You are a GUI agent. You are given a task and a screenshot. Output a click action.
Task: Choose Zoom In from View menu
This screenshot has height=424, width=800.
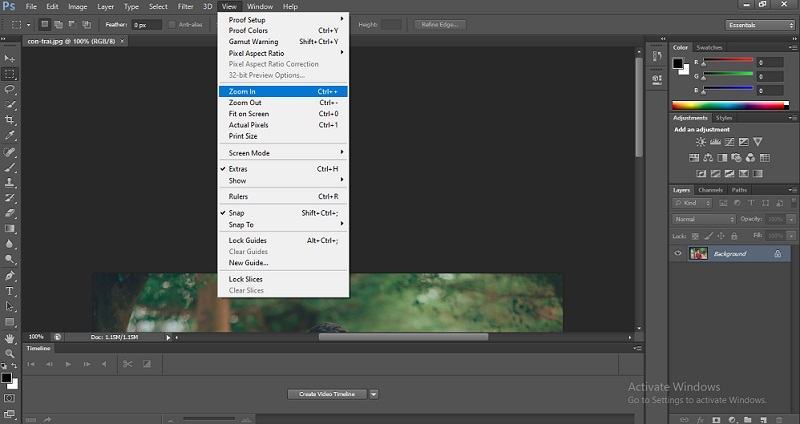pyautogui.click(x=283, y=91)
